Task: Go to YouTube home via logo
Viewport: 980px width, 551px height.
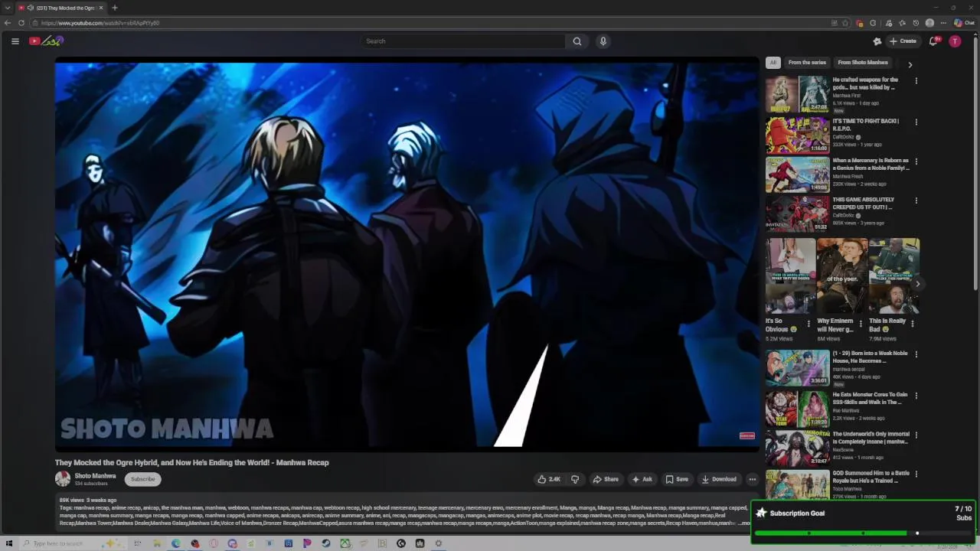Action: (x=46, y=41)
